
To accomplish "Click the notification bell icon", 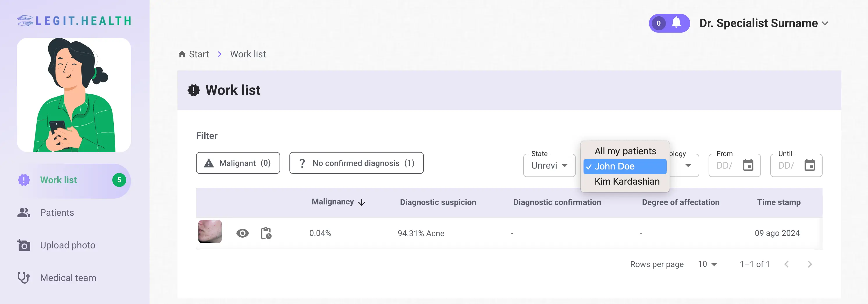I will [676, 23].
